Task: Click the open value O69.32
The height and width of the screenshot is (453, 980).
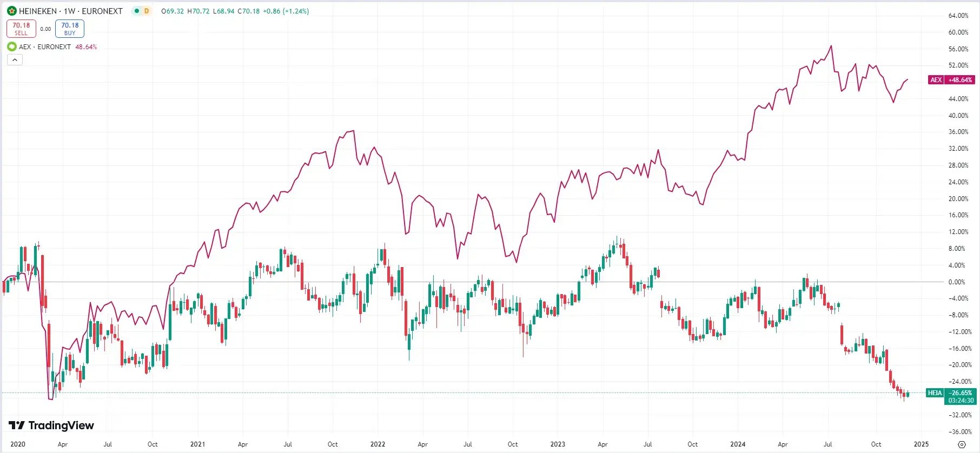Action: click(173, 11)
